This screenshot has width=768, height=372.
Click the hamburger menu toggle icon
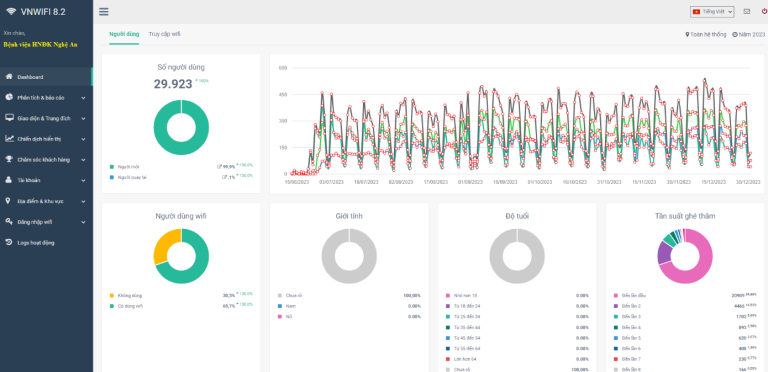click(x=104, y=12)
